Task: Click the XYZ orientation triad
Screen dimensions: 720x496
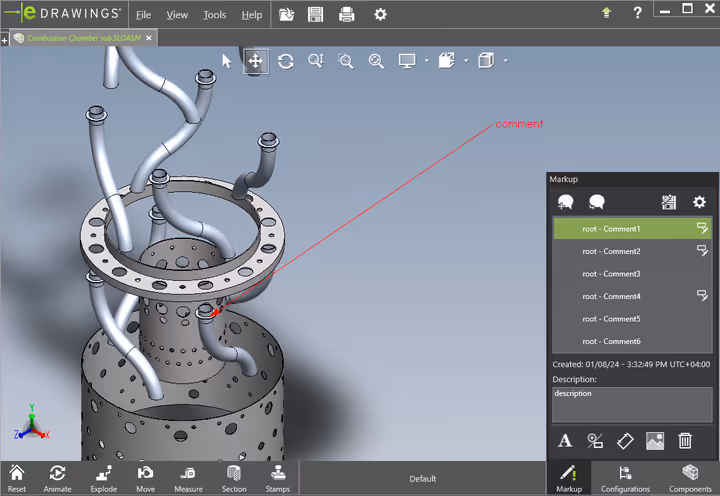Action: tap(31, 423)
